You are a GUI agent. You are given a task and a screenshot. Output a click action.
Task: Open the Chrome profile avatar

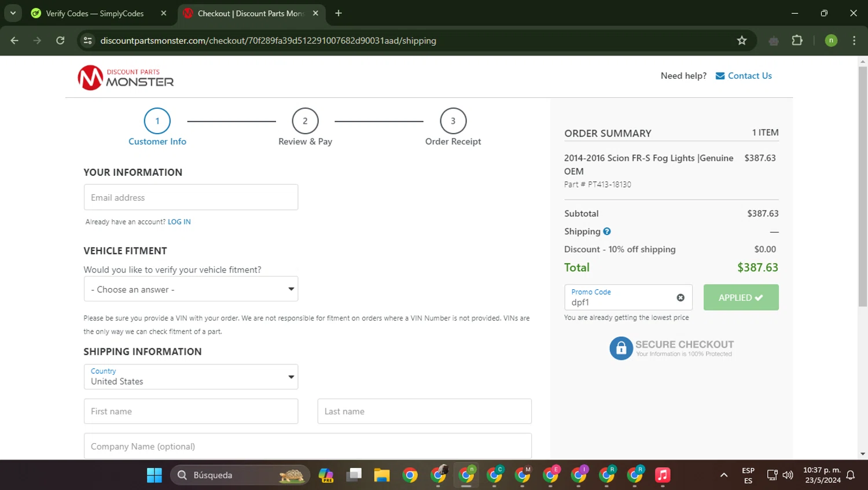(831, 40)
